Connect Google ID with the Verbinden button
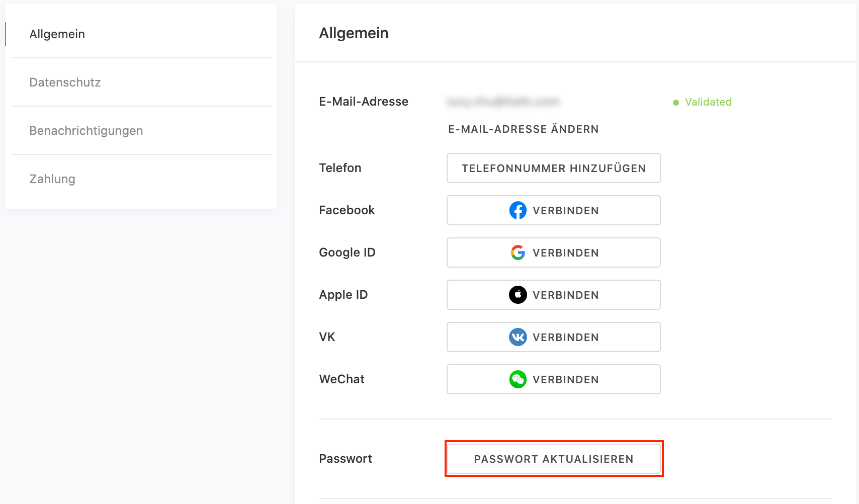The width and height of the screenshot is (859, 504). click(553, 253)
